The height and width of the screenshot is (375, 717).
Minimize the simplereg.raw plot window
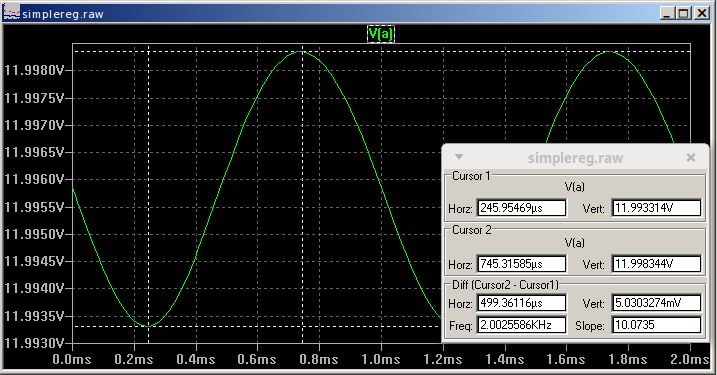tap(668, 13)
